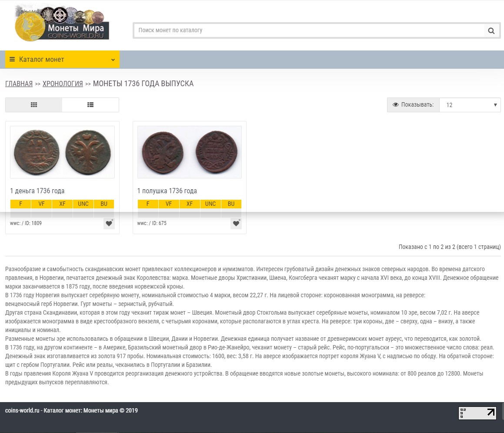
Task: Select VF grade on 1 полушка card
Action: click(x=169, y=204)
